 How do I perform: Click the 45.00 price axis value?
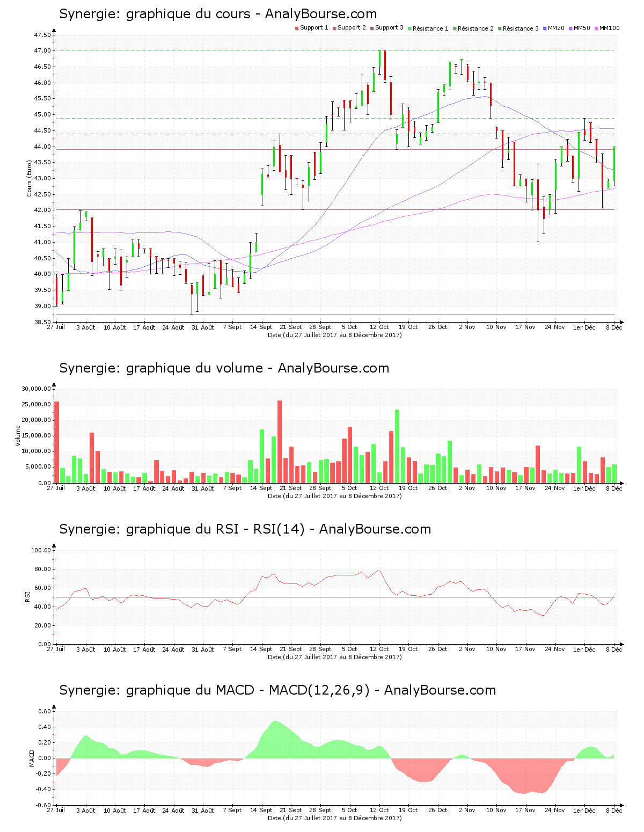pos(42,115)
